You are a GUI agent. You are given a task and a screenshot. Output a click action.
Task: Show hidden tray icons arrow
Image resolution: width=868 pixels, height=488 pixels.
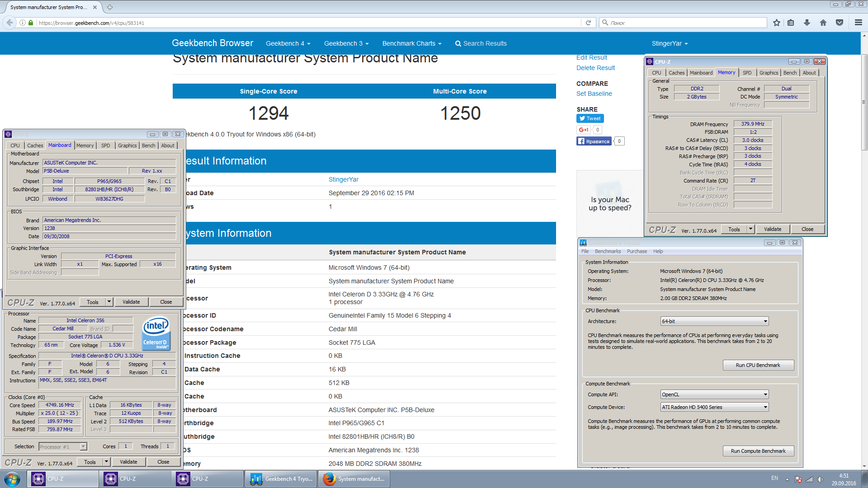[x=787, y=479]
